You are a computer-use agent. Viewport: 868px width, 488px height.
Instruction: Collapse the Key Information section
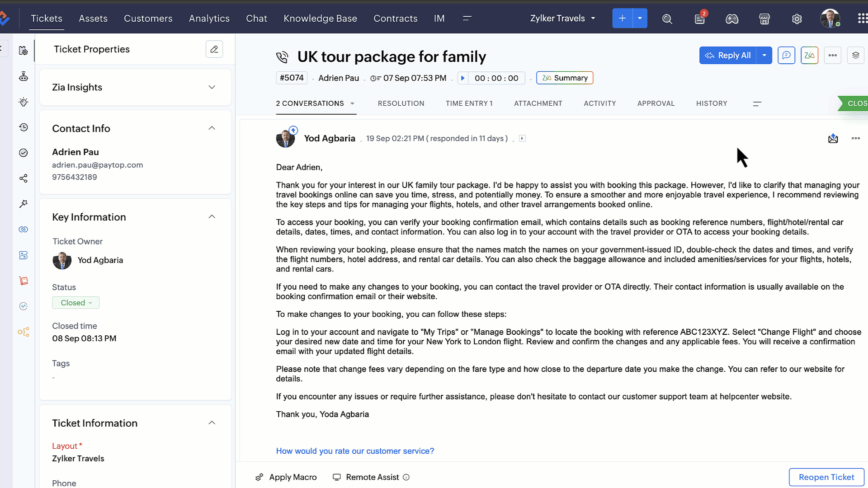(212, 217)
